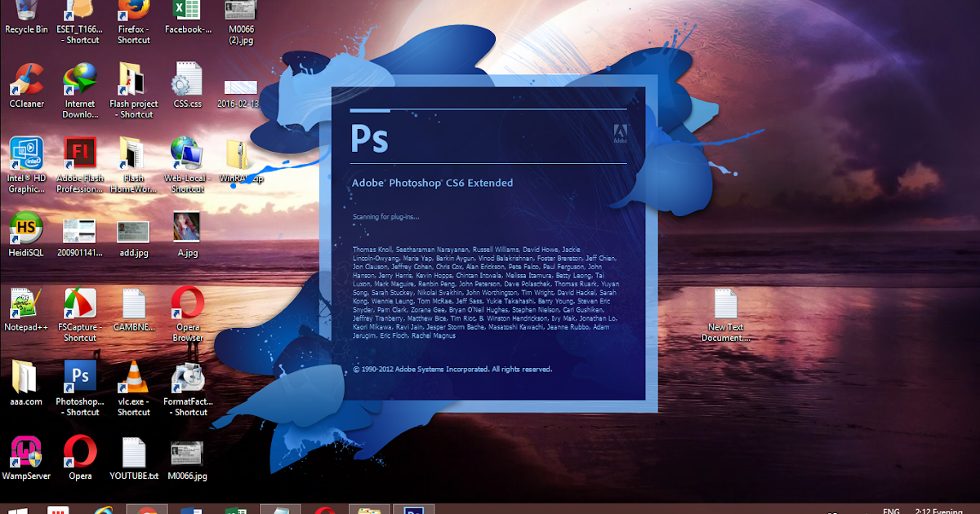This screenshot has width=980, height=514.
Task: Click the New Text Document file
Action: click(725, 304)
